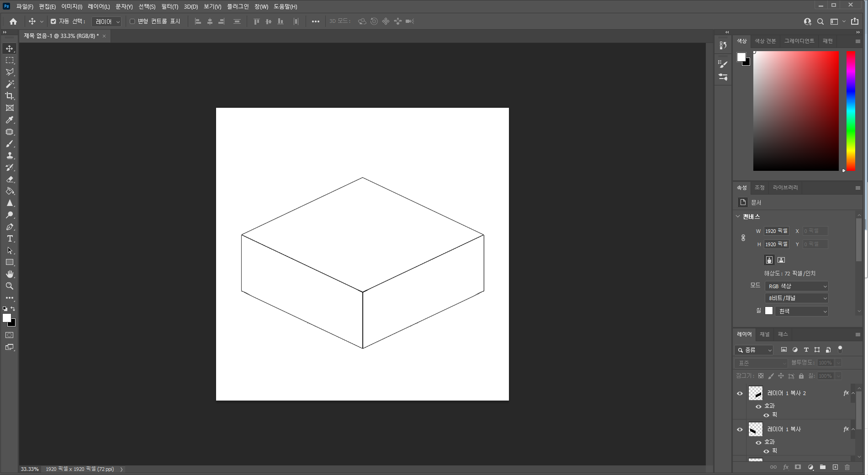Click the link width and height chain icon
Image resolution: width=868 pixels, height=475 pixels.
coord(743,238)
